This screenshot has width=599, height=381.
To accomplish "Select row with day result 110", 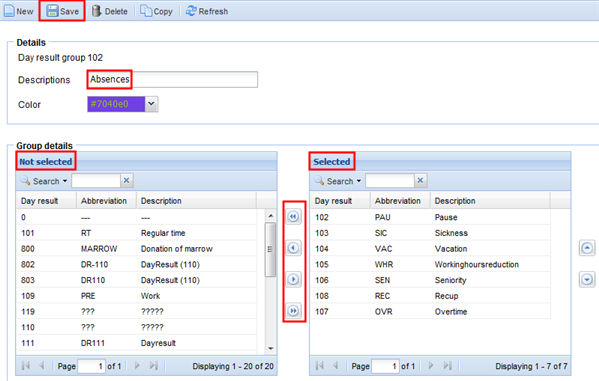I will [136, 327].
